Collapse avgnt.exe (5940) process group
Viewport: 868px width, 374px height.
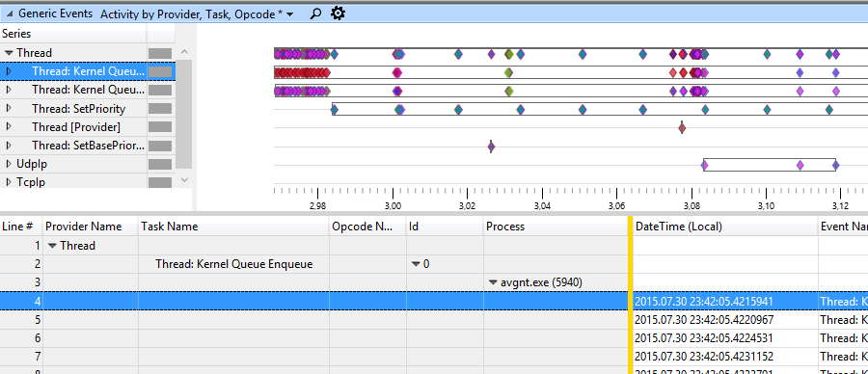tap(493, 282)
